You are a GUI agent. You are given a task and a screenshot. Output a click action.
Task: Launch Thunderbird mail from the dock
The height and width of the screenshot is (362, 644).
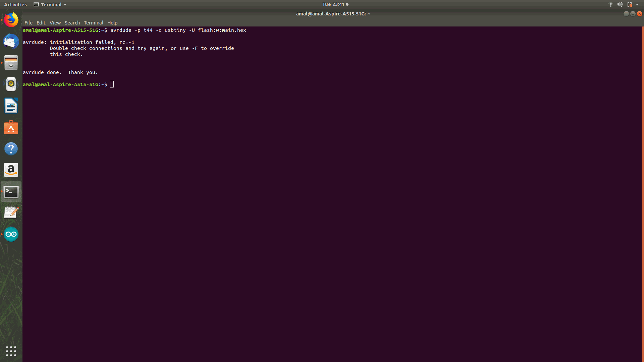click(x=11, y=41)
